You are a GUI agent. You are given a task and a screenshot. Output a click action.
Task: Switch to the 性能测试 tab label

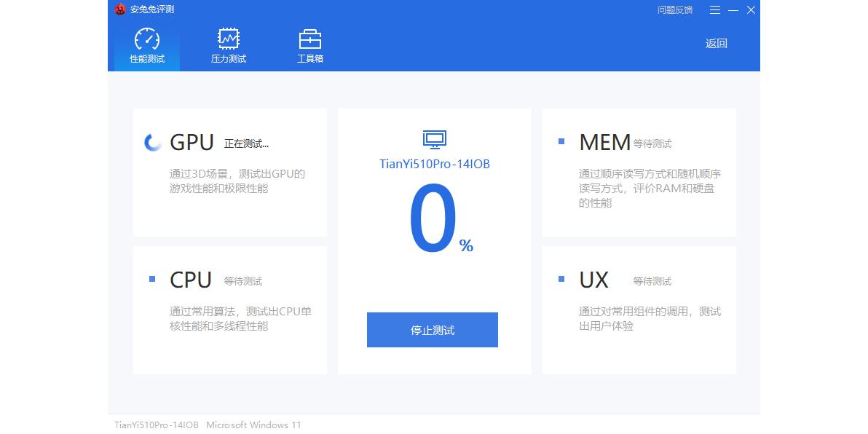pos(147,59)
